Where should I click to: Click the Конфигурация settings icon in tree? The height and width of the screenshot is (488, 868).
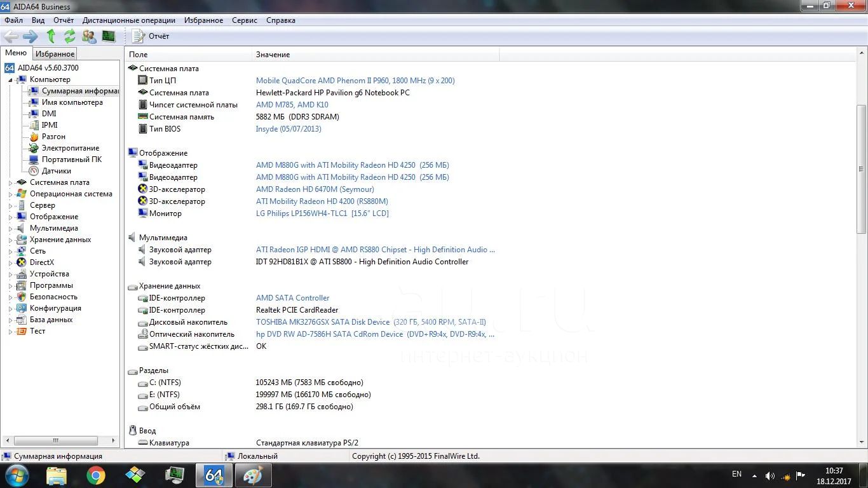(22, 308)
